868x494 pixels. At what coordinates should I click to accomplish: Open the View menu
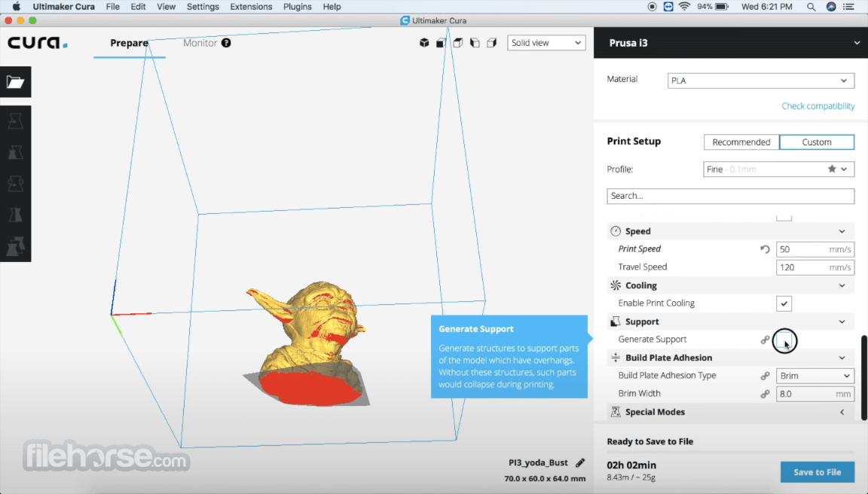[166, 7]
